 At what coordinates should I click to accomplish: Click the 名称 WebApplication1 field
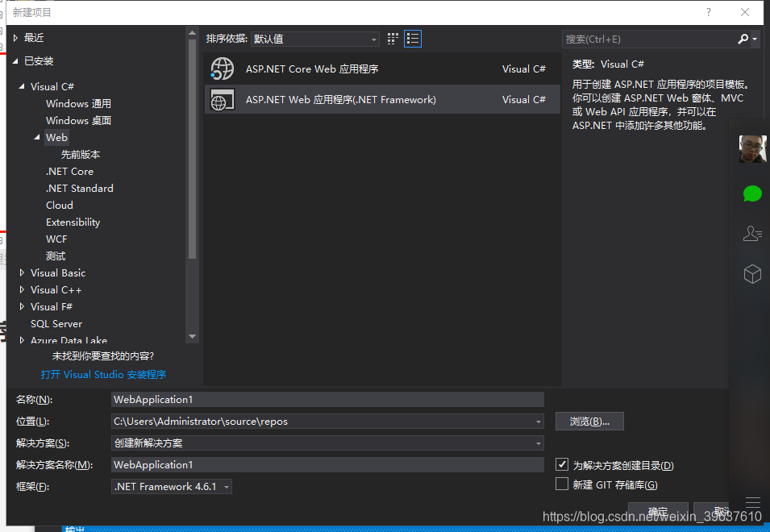pyautogui.click(x=327, y=400)
